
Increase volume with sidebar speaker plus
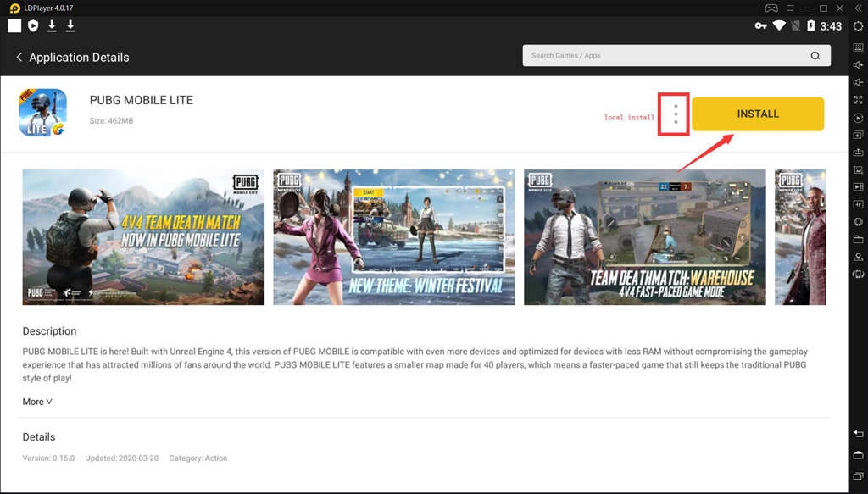tap(858, 64)
